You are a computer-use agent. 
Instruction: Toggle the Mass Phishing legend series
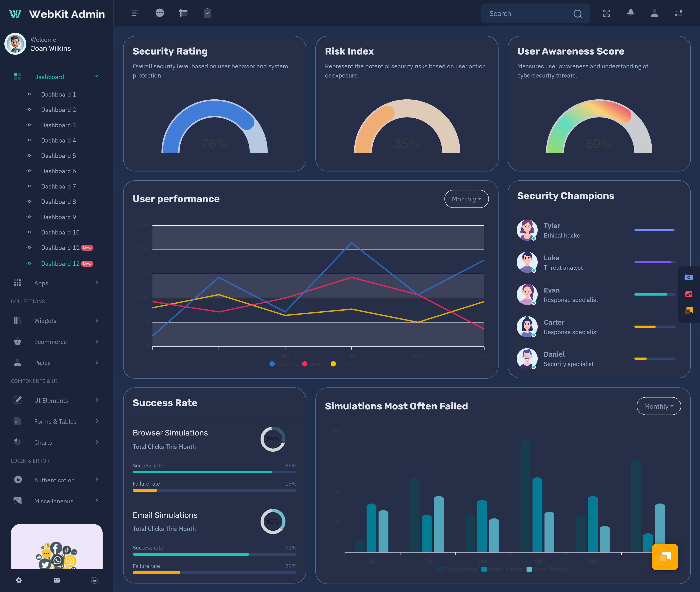(x=502, y=569)
